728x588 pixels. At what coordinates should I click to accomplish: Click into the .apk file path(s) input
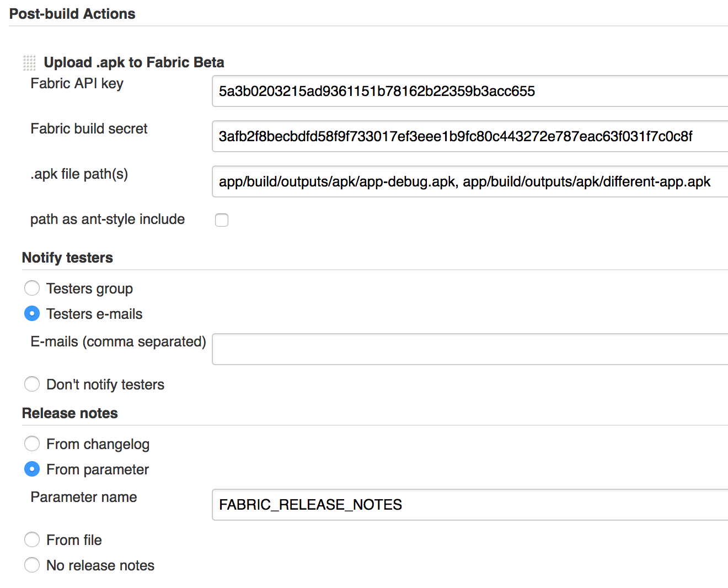[470, 181]
